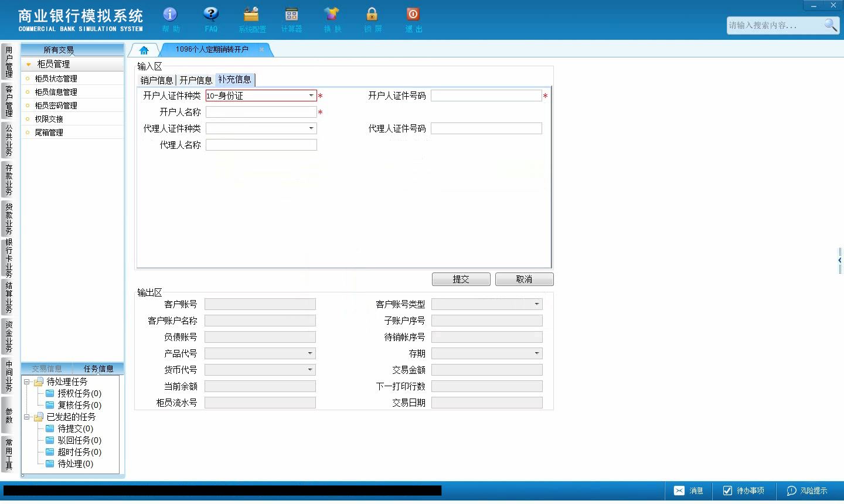
Task: Collapse the 待处理任务 tree node
Action: (26, 382)
